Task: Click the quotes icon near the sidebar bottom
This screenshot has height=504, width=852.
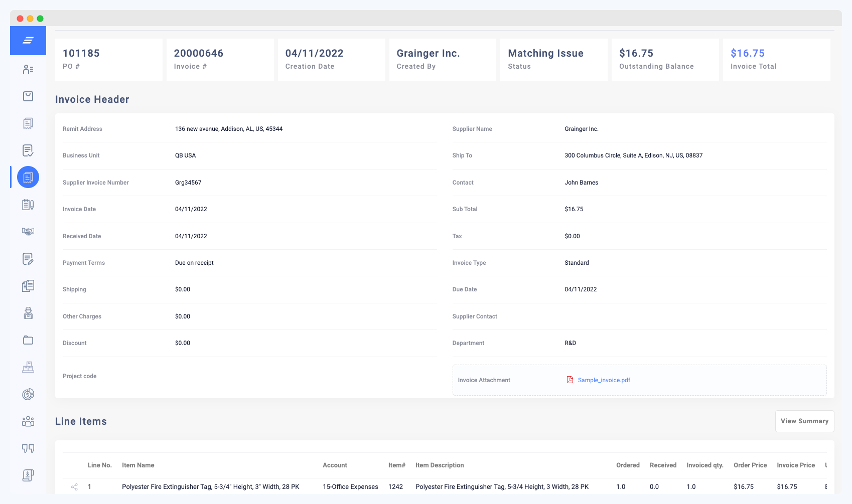Action: [28, 448]
